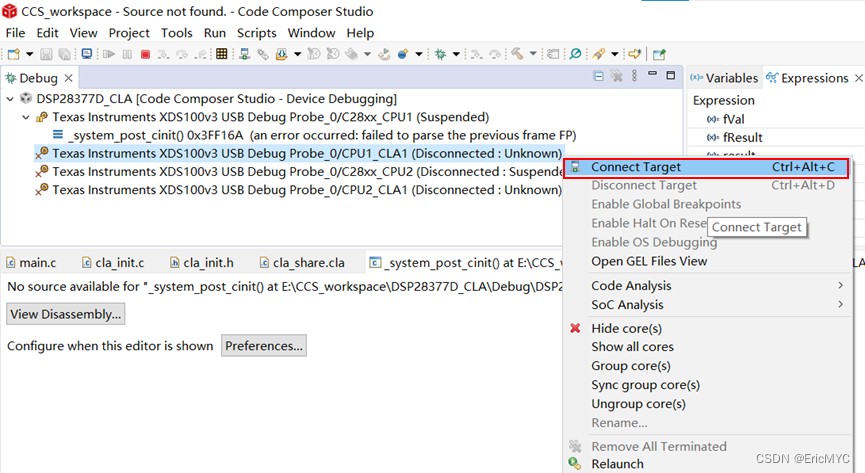The image size is (865, 473).
Task: Click the yellow arrow navigation toolbar icon
Action: pyautogui.click(x=635, y=54)
